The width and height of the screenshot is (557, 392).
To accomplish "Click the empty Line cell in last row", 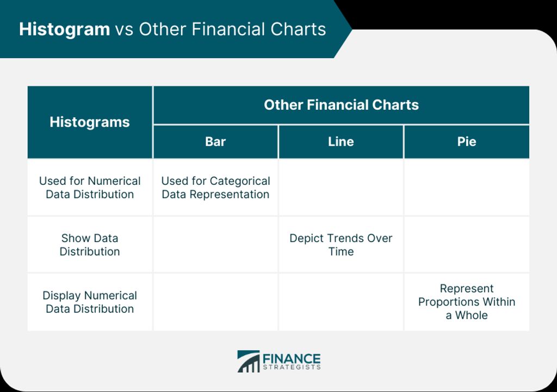I will point(341,302).
